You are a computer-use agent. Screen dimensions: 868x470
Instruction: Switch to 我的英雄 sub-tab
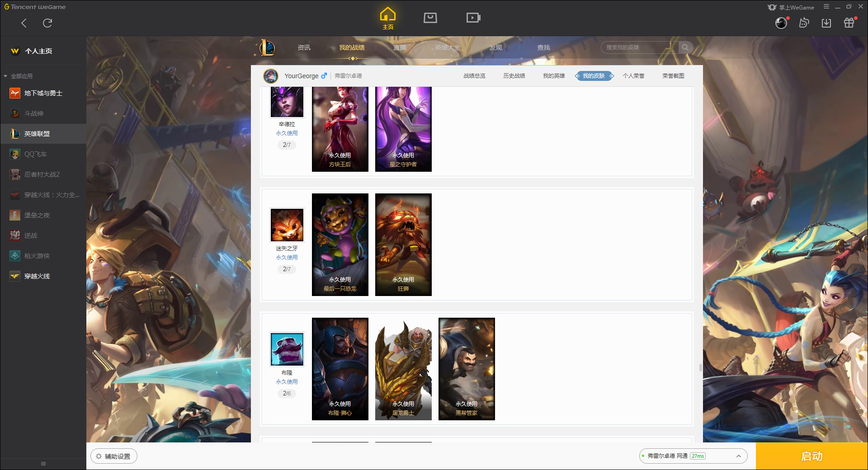coord(554,76)
